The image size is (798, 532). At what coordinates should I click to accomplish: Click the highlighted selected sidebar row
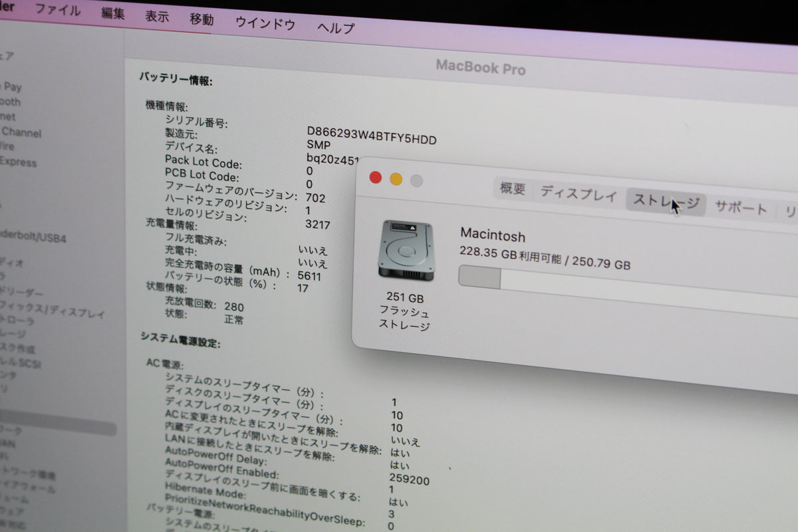(57, 423)
